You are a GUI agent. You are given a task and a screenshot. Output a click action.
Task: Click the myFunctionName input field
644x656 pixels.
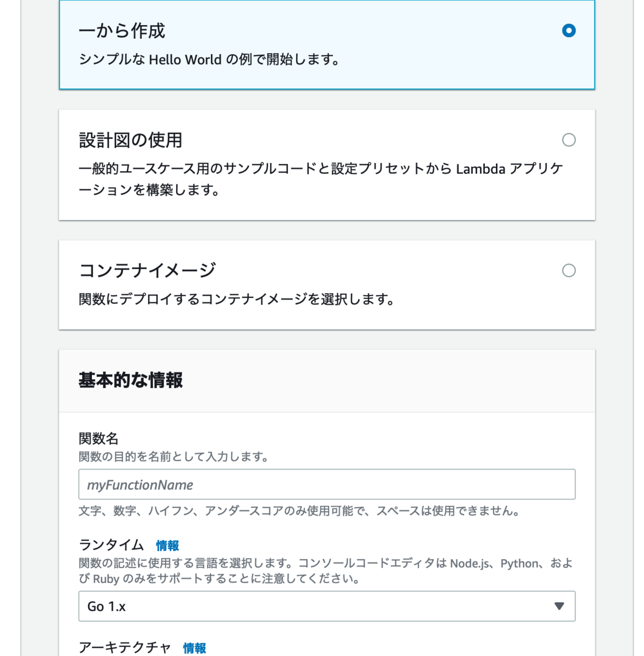[x=326, y=484]
